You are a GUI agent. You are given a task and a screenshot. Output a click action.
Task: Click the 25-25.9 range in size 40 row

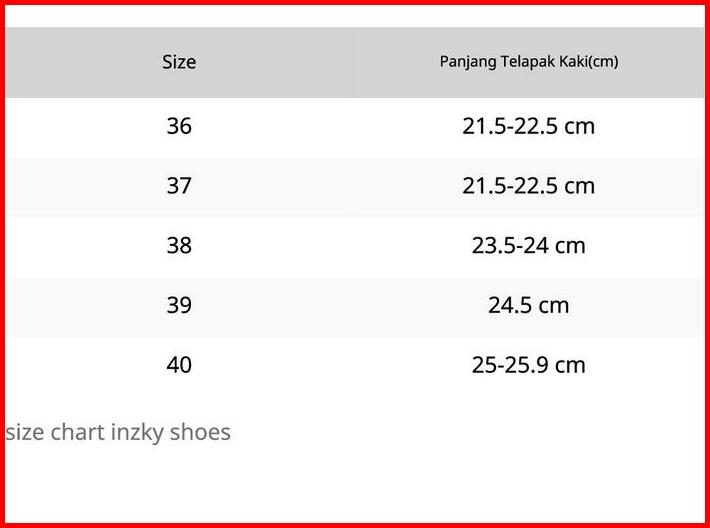[509, 364]
